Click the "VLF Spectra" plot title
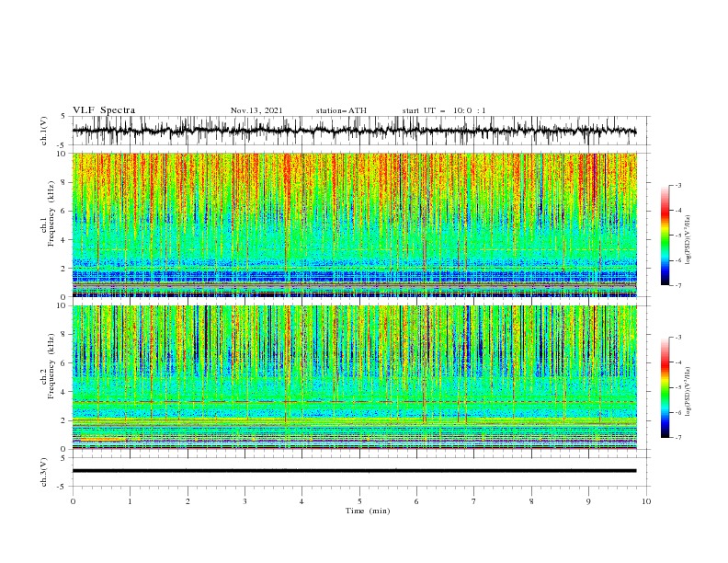This screenshot has width=728, height=563. pyautogui.click(x=104, y=110)
